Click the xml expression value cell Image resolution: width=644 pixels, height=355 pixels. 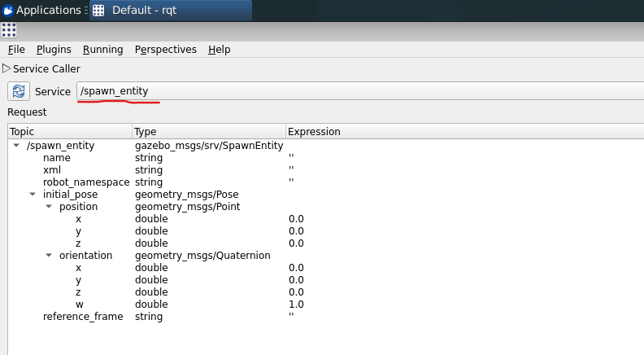tap(291, 170)
